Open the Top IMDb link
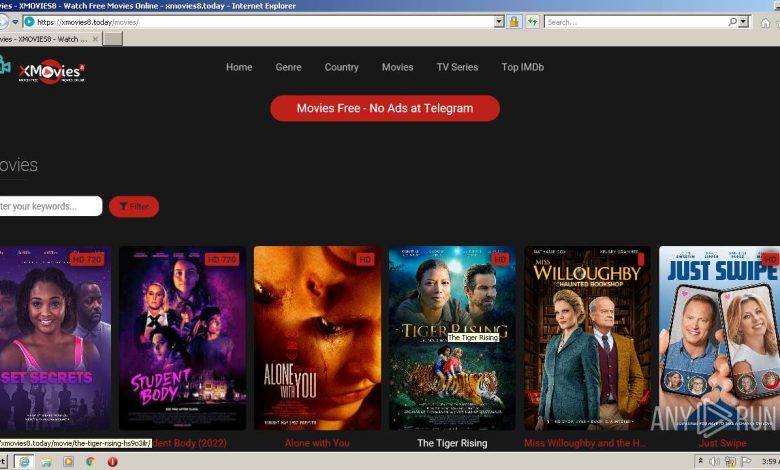The width and height of the screenshot is (780, 470). pos(522,67)
